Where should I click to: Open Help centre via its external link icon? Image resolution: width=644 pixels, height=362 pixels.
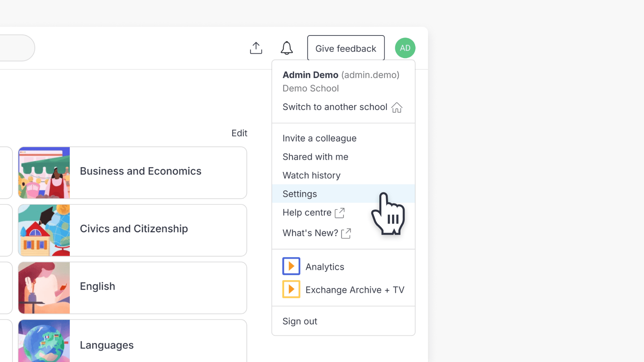340,213
